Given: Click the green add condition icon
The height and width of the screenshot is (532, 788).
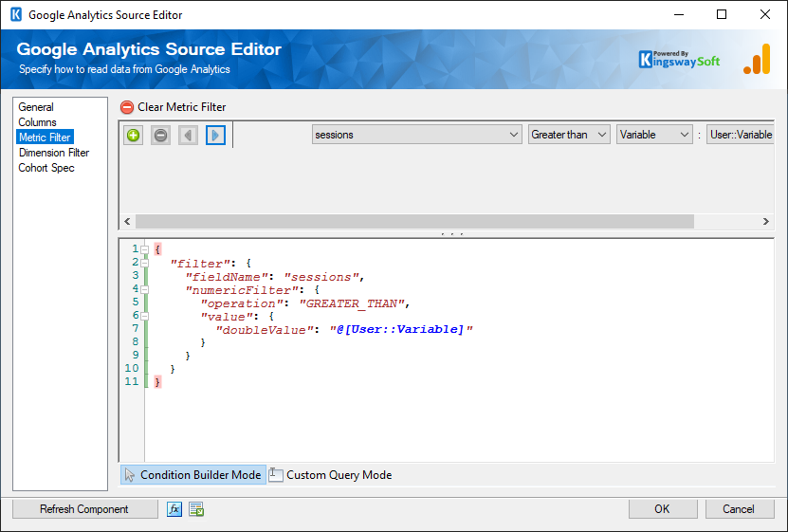Looking at the screenshot, I should click(x=133, y=136).
